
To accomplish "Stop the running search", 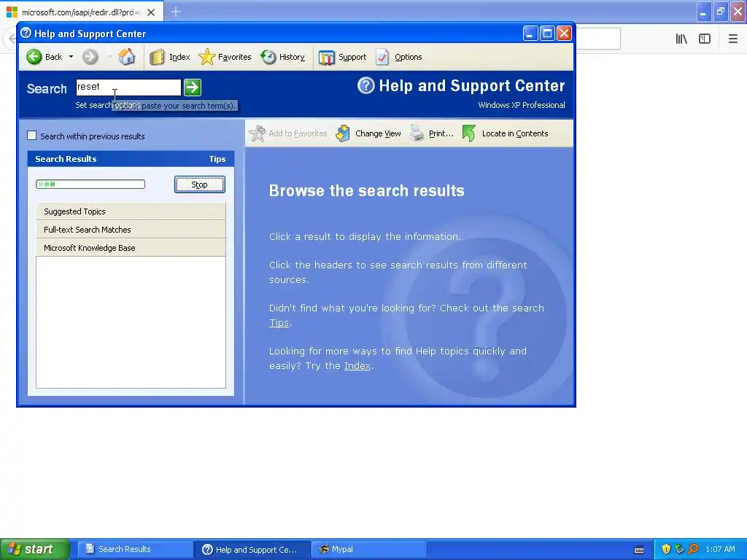I will pyautogui.click(x=200, y=184).
